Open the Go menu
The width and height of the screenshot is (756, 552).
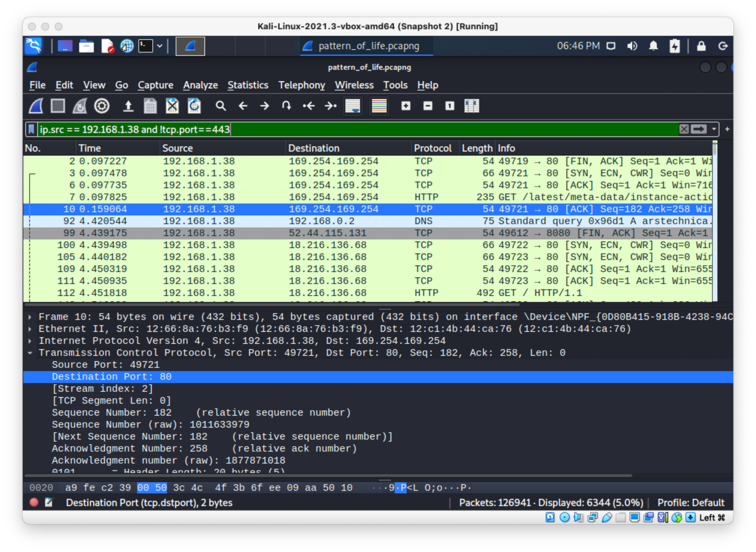click(x=122, y=85)
